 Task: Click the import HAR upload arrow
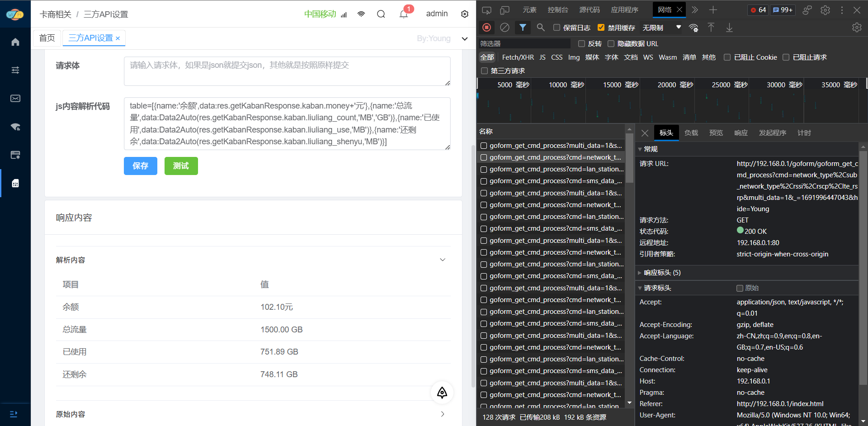[x=711, y=28]
